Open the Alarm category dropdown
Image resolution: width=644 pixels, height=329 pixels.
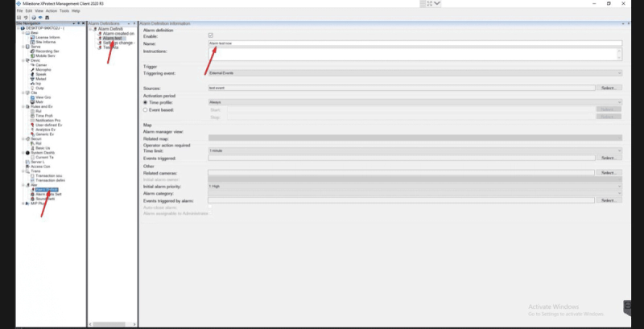tap(415, 193)
